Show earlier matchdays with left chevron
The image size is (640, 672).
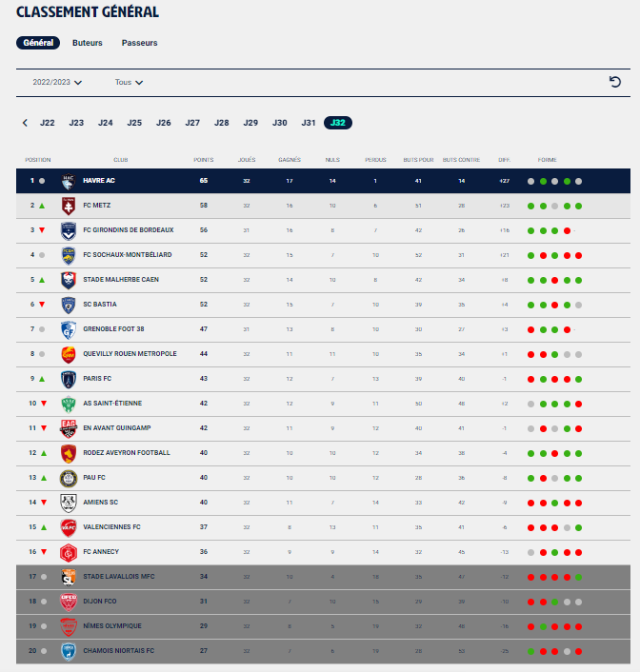[x=25, y=123]
